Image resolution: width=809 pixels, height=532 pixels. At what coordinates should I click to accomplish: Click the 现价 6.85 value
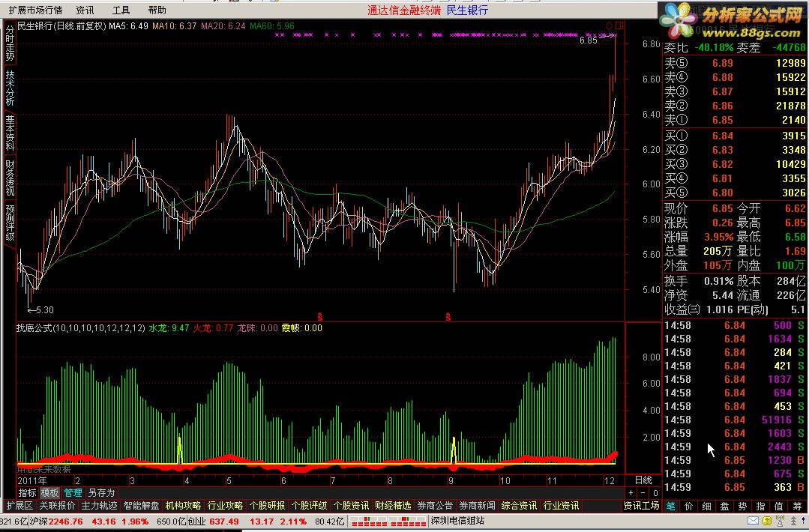click(x=722, y=208)
